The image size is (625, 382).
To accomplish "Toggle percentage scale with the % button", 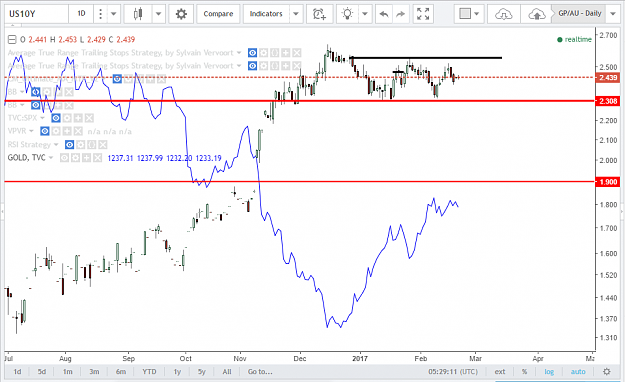I will point(524,372).
